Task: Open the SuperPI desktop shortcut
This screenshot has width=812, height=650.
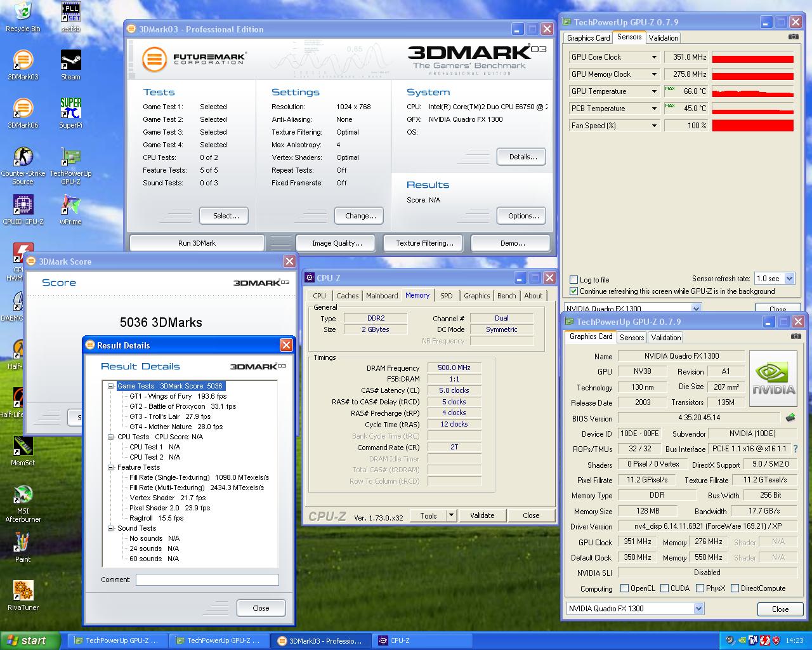Action: tap(70, 113)
